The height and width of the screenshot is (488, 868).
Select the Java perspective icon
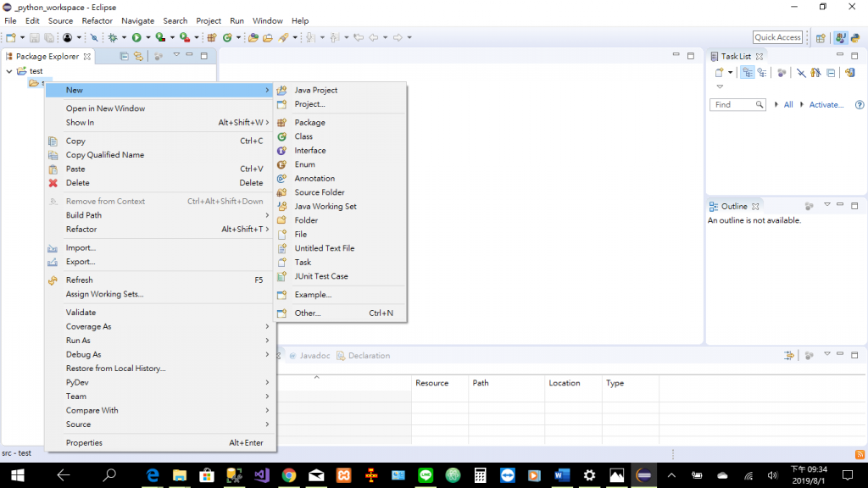click(841, 37)
